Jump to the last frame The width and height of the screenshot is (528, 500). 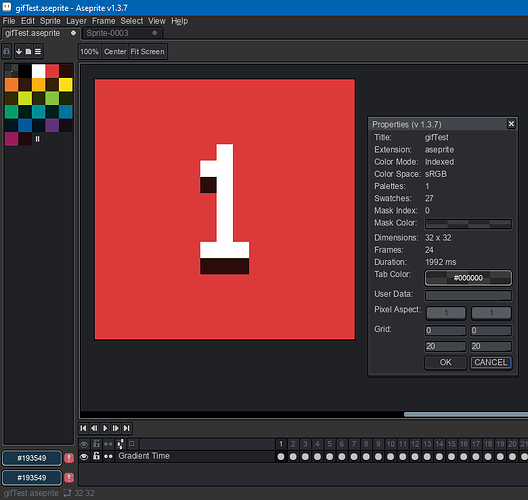click(x=127, y=428)
